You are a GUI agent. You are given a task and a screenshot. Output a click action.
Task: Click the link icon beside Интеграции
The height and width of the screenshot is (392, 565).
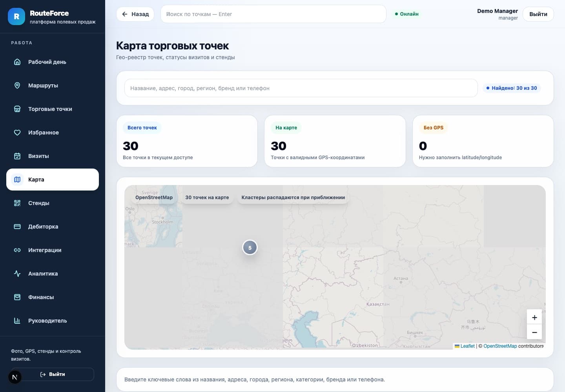[17, 250]
